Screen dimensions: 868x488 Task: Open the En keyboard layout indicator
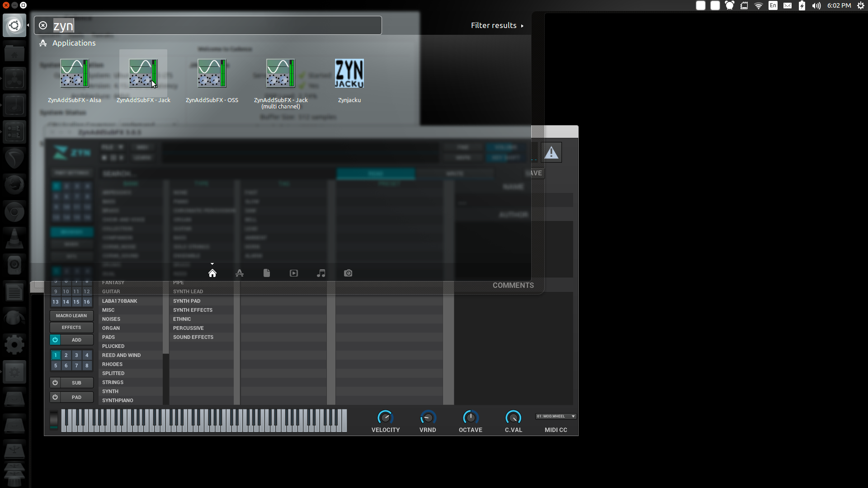(773, 5)
